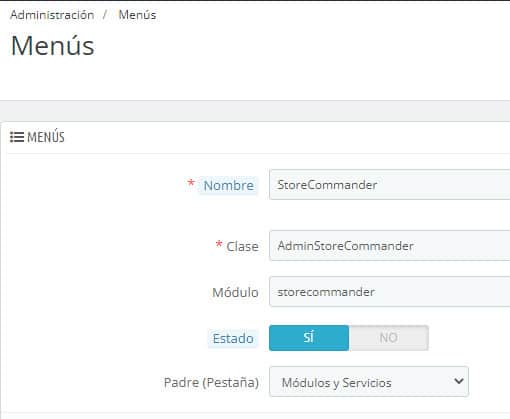The width and height of the screenshot is (510, 419).
Task: Select the Módulo field storecommander
Action: tap(389, 292)
